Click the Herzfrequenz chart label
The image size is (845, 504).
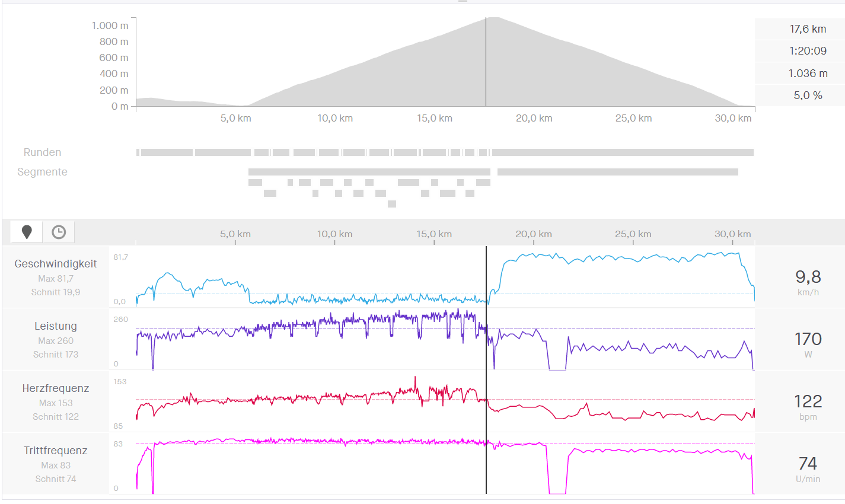56,388
